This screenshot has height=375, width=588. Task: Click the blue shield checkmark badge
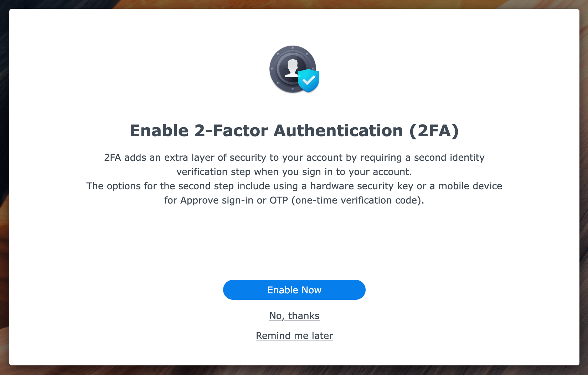pyautogui.click(x=308, y=80)
